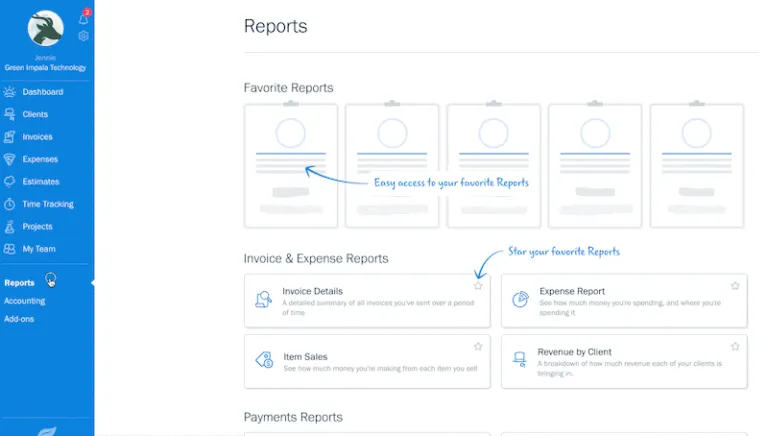
Task: Open Invoices in the sidebar
Action: point(38,137)
